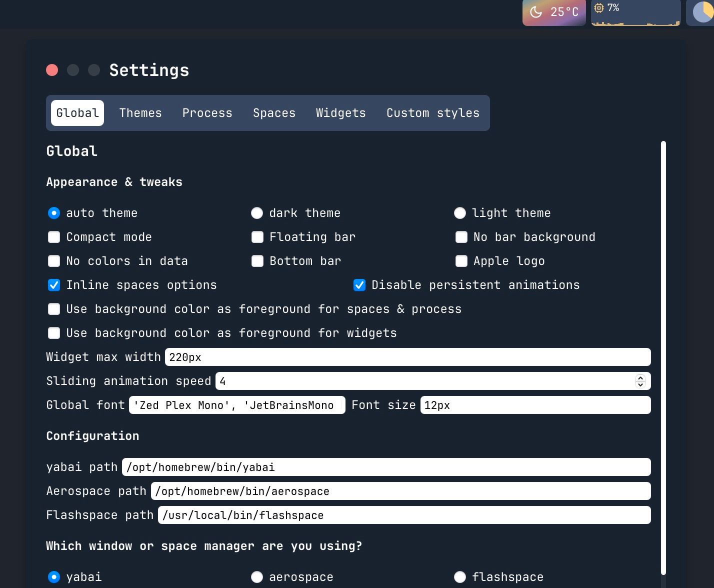Select yabai as window manager
The height and width of the screenshot is (588, 714).
coord(54,577)
